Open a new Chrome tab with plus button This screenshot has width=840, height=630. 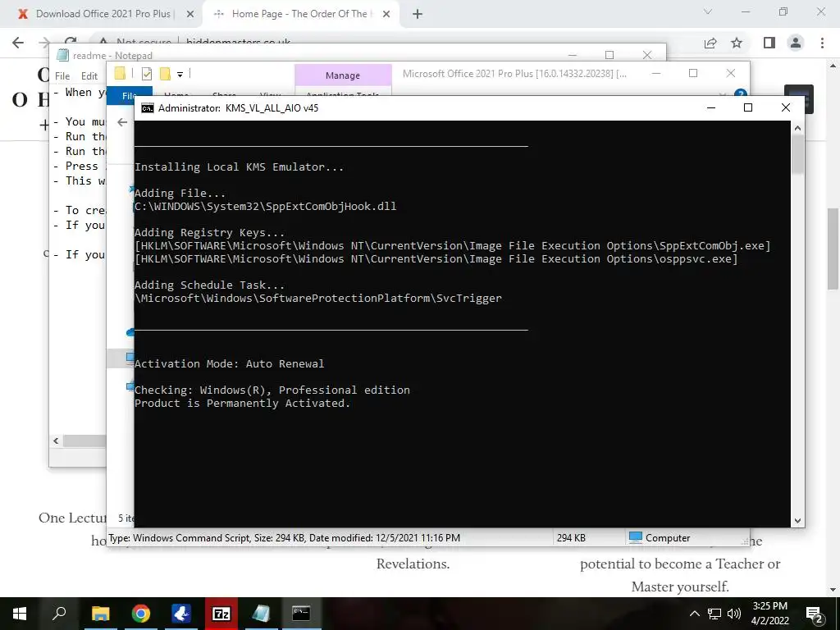pos(418,15)
